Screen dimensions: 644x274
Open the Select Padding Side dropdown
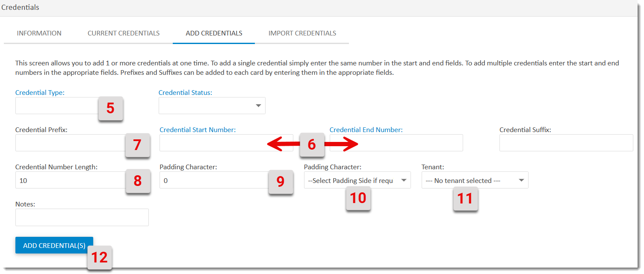pos(357,180)
